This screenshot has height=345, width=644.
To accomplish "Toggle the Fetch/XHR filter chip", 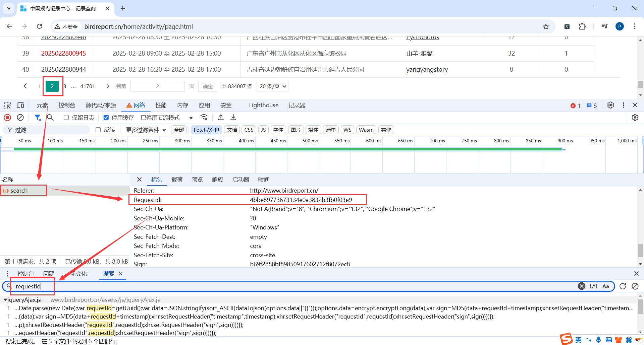I will (207, 130).
